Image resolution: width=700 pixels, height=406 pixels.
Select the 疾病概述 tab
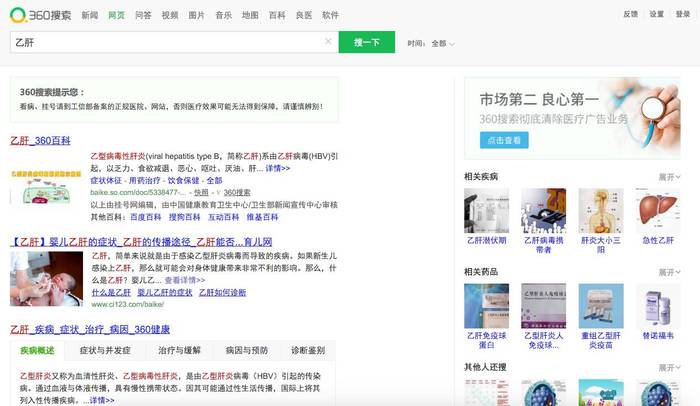click(x=37, y=351)
